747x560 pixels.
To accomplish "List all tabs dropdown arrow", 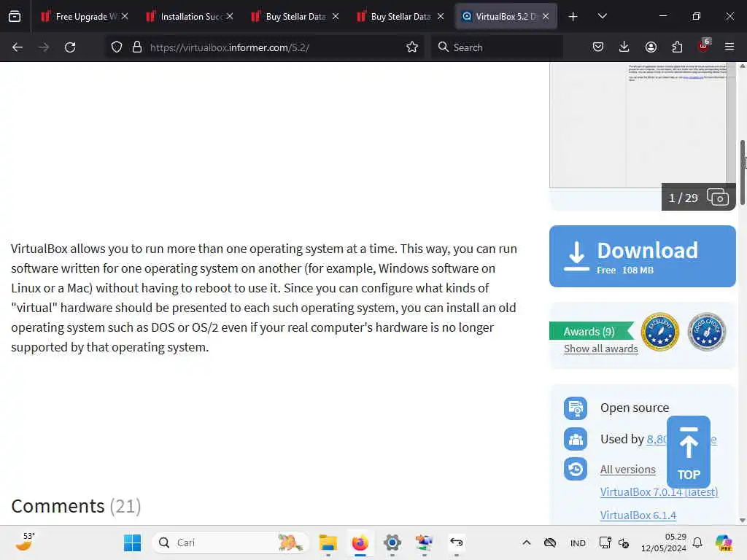I will [x=602, y=16].
